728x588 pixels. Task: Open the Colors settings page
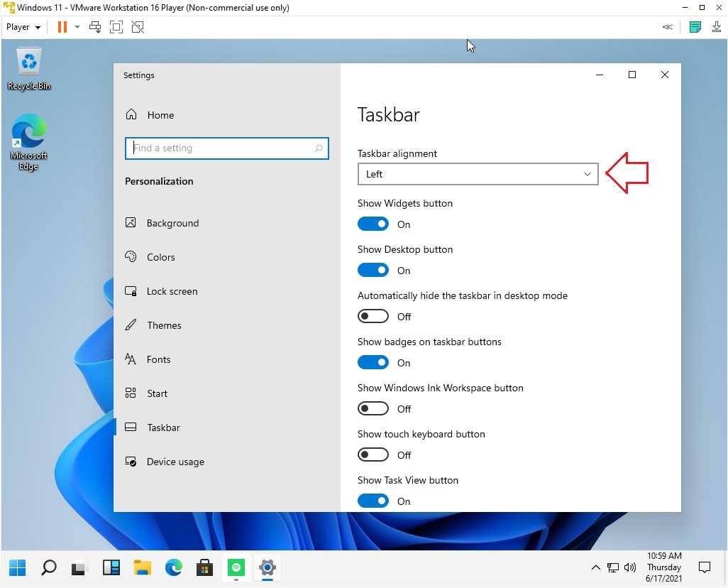(x=150, y=257)
